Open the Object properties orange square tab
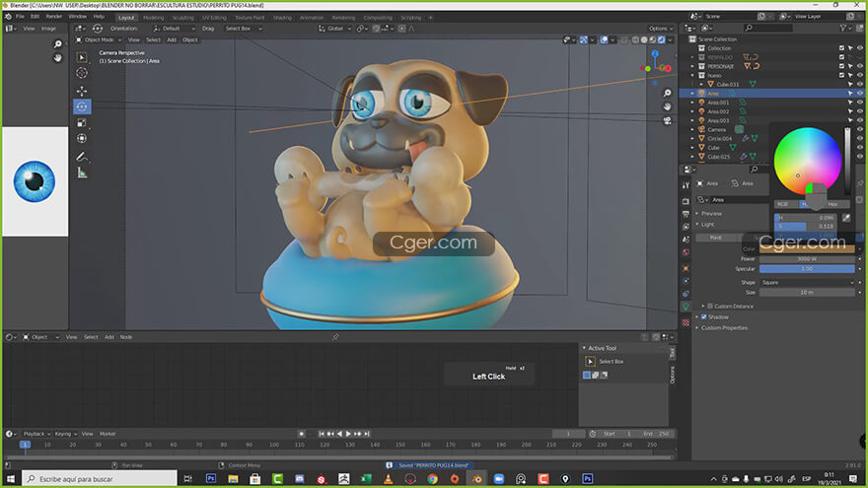The image size is (868, 488). [686, 268]
